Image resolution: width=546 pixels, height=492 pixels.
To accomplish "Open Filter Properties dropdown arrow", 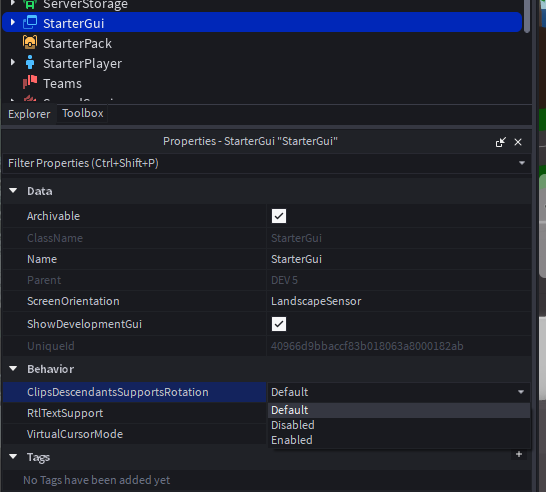I will click(x=522, y=163).
